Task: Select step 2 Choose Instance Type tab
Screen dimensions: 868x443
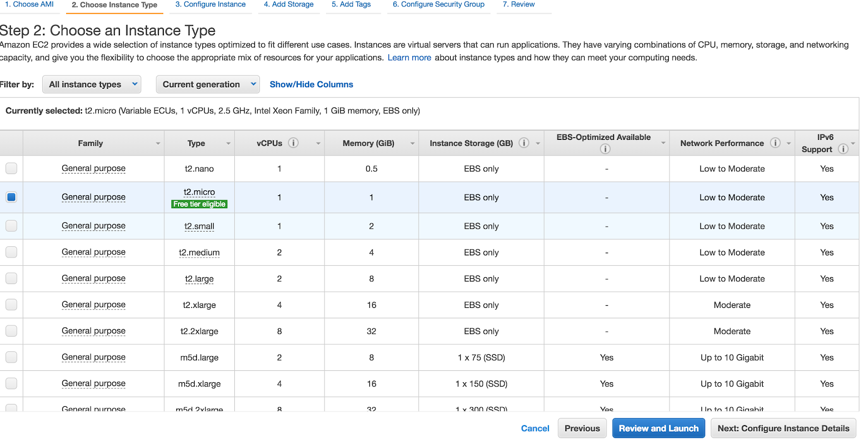Action: 114,5
